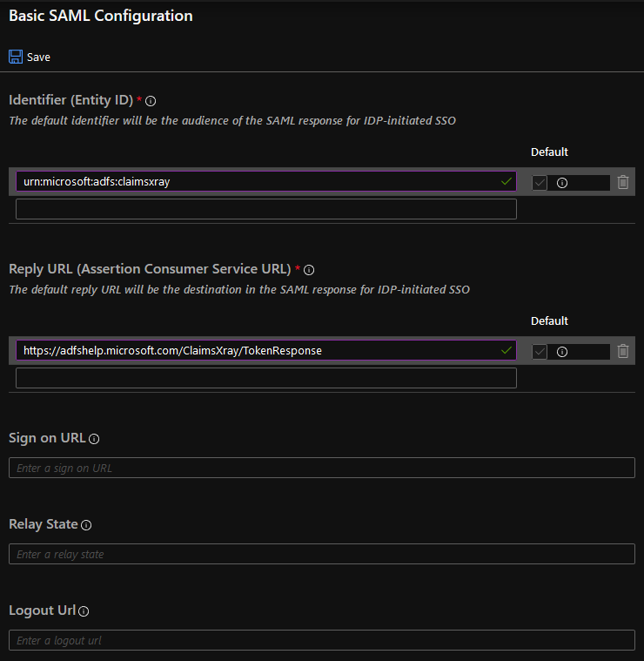Click the Save label in the toolbar

point(38,57)
